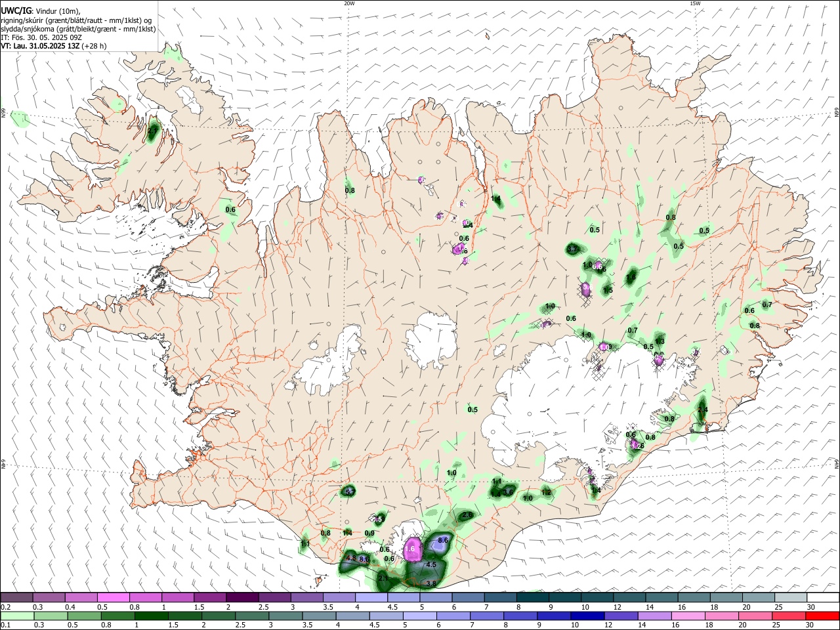Click the 2.6 value on the dark green patch
Image resolution: width=840 pixels, height=630 pixels.
(x=467, y=515)
